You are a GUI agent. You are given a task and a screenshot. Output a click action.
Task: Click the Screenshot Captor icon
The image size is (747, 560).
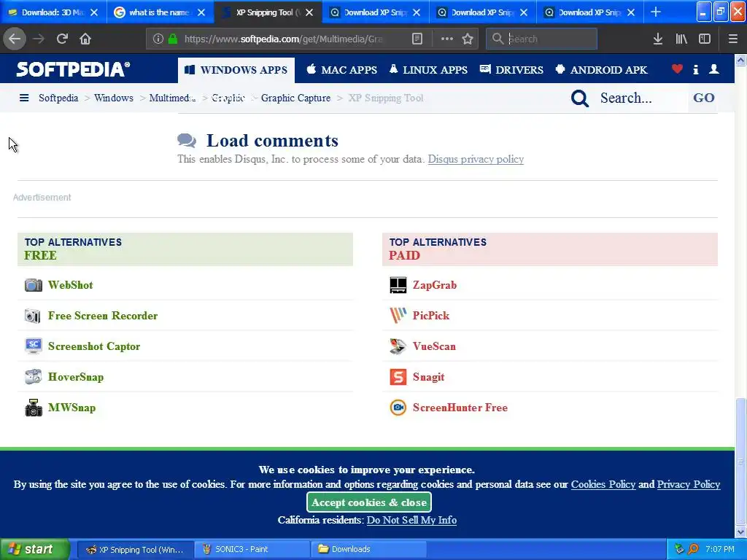(34, 346)
